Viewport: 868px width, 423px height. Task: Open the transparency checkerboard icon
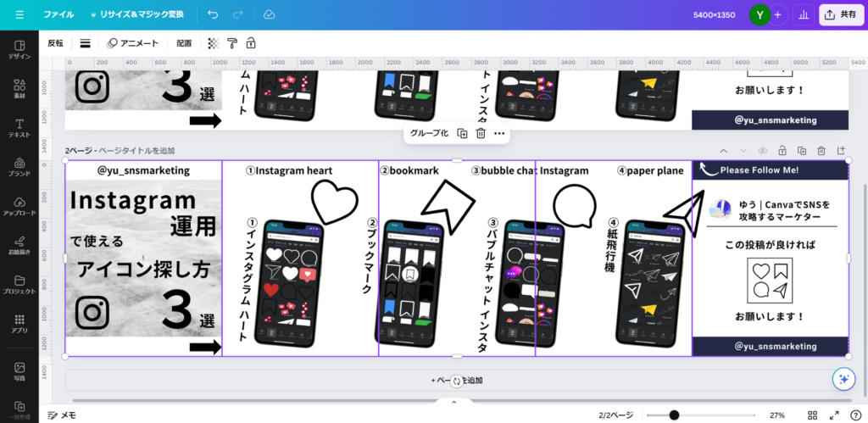[x=213, y=43]
